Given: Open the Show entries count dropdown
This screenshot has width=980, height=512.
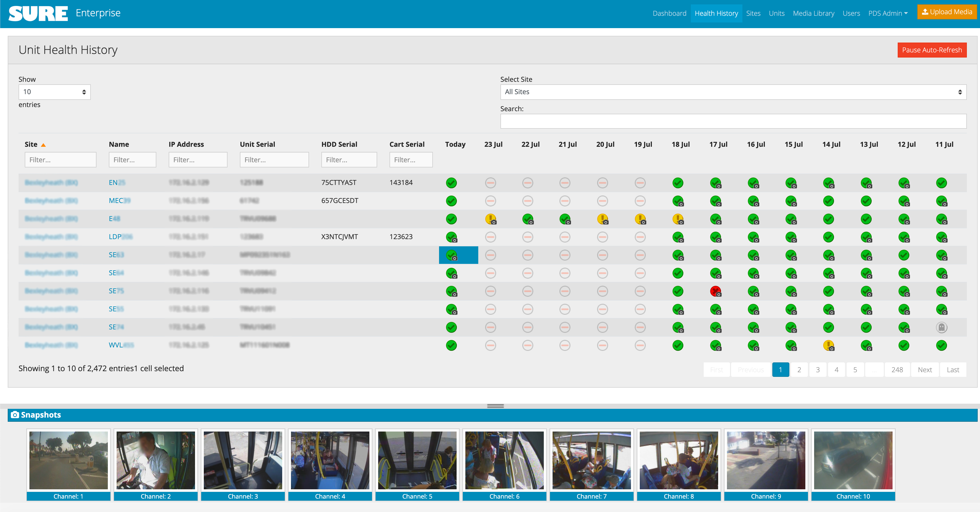Looking at the screenshot, I should point(54,92).
